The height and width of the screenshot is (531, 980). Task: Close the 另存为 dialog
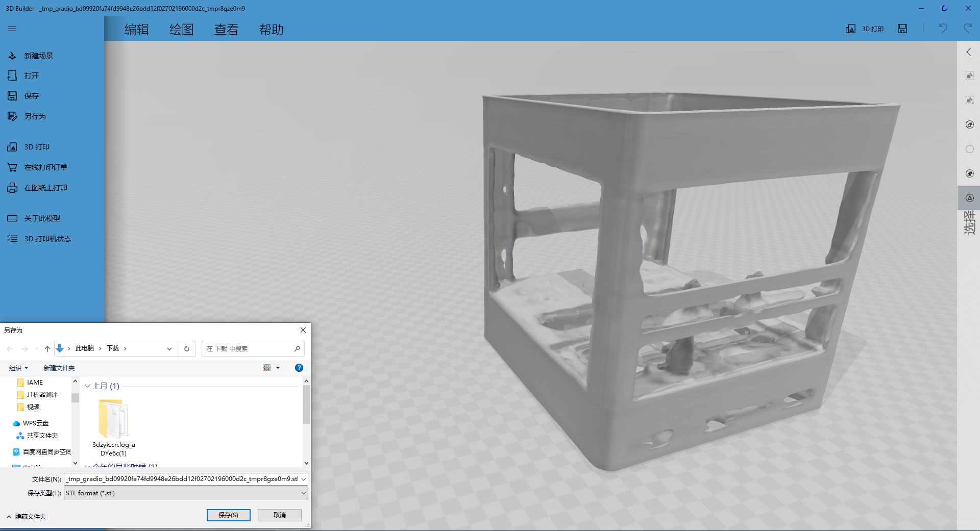tap(303, 330)
